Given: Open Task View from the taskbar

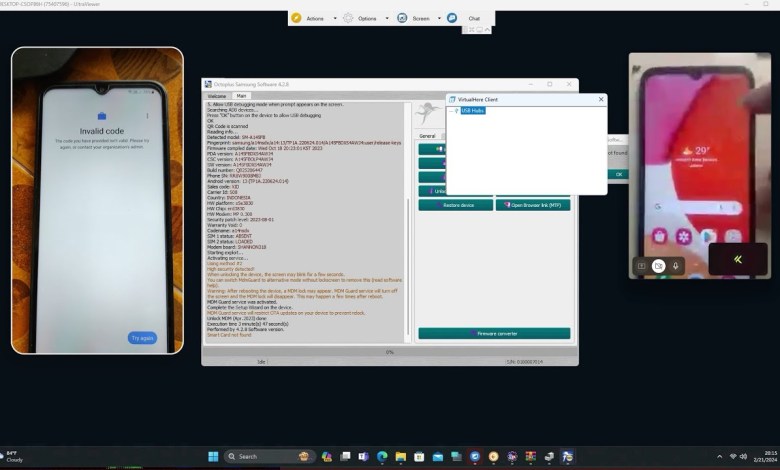Looking at the screenshot, I should pos(345,456).
